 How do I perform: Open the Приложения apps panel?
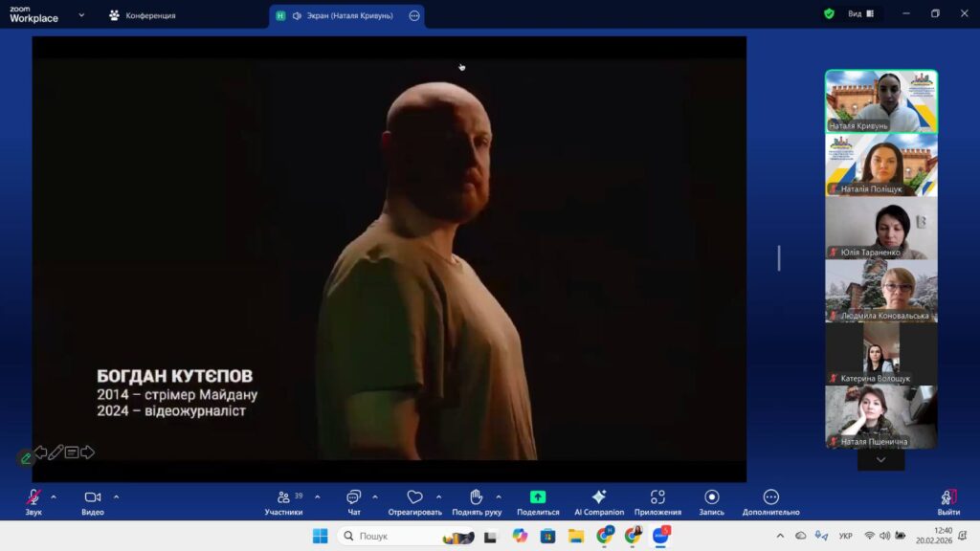click(x=657, y=497)
